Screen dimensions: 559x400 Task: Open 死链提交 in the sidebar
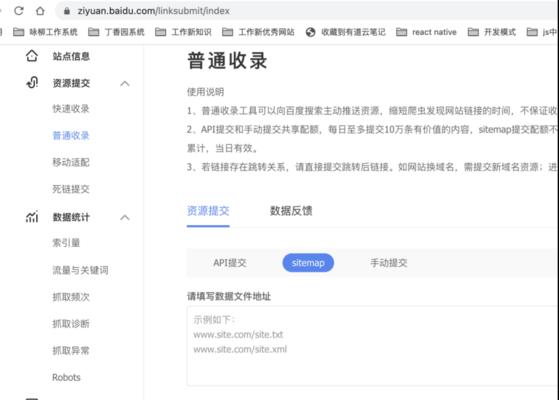click(71, 189)
